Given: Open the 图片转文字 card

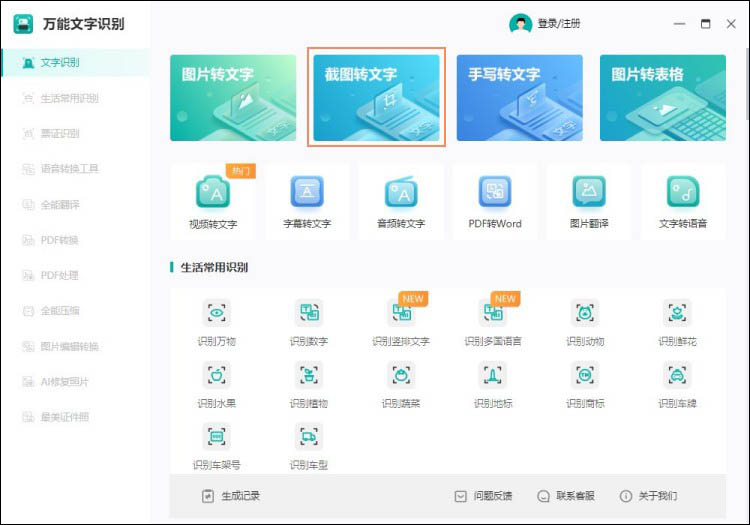Looking at the screenshot, I should pos(233,98).
